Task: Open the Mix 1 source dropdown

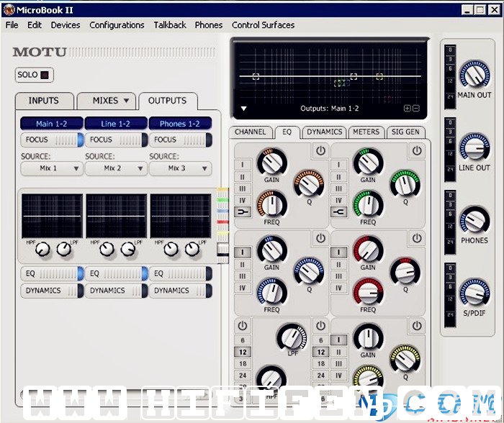Action: (x=52, y=168)
